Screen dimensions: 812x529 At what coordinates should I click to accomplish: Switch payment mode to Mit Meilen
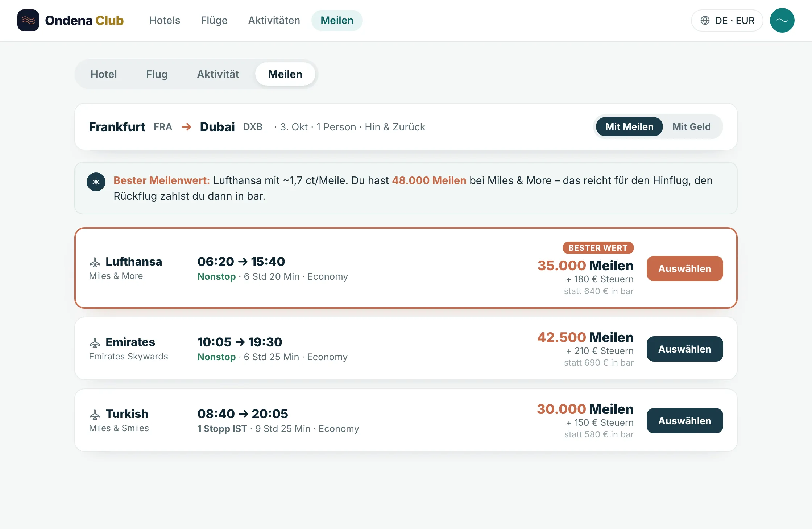[629, 127]
